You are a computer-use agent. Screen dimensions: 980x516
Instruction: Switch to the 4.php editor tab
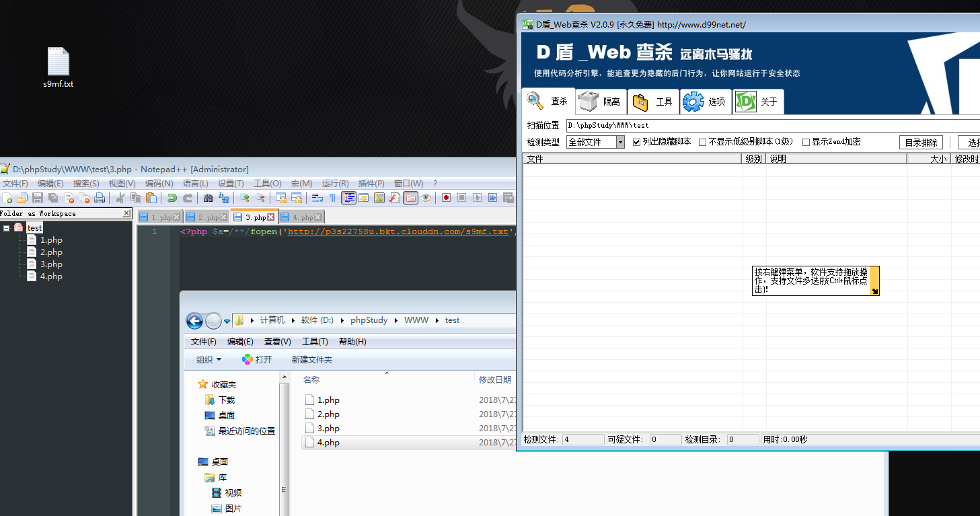[301, 217]
